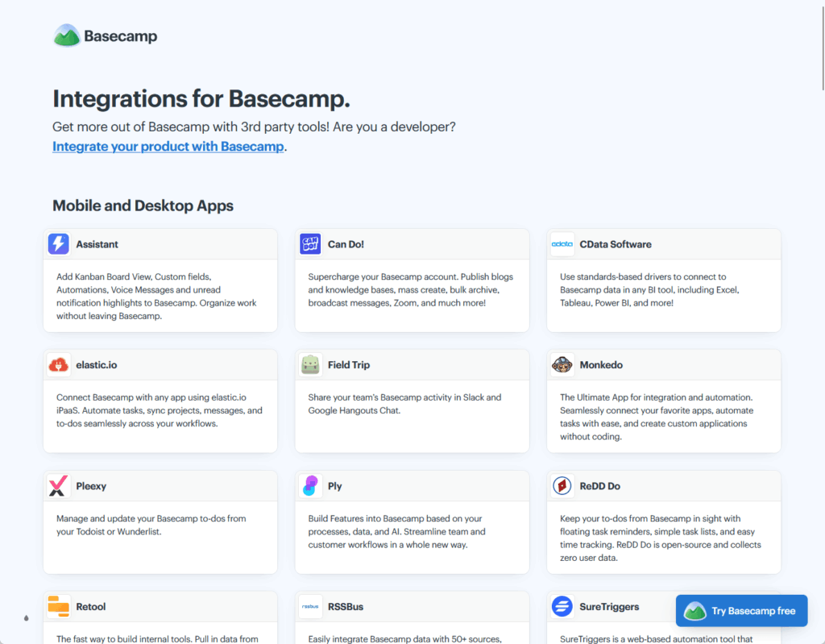The height and width of the screenshot is (644, 825).
Task: Open the Field Trip integration title
Action: point(348,365)
